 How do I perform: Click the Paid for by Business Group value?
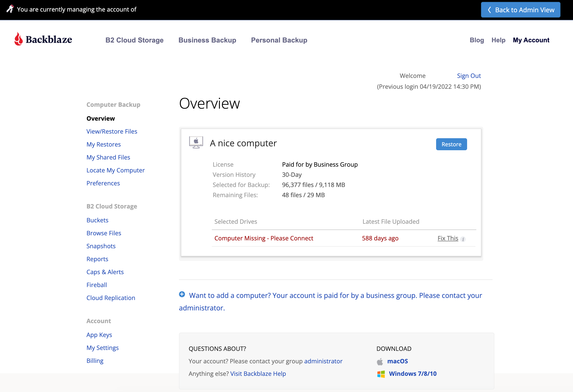pyautogui.click(x=320, y=164)
